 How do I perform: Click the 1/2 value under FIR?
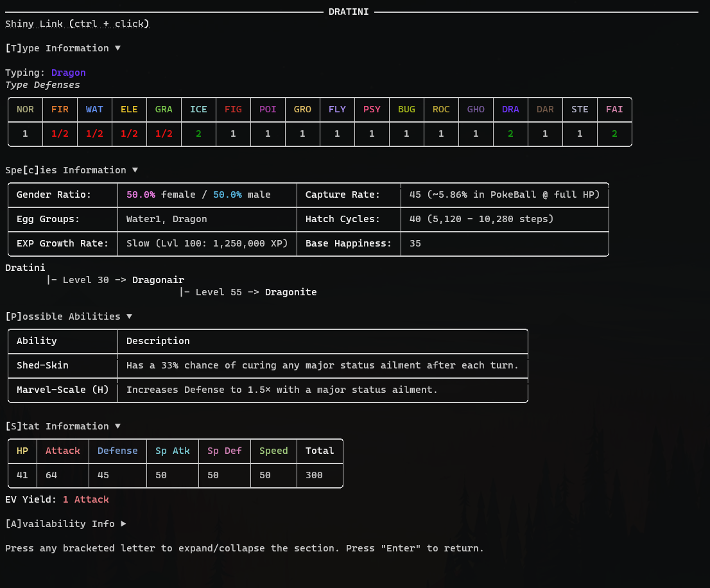60,134
